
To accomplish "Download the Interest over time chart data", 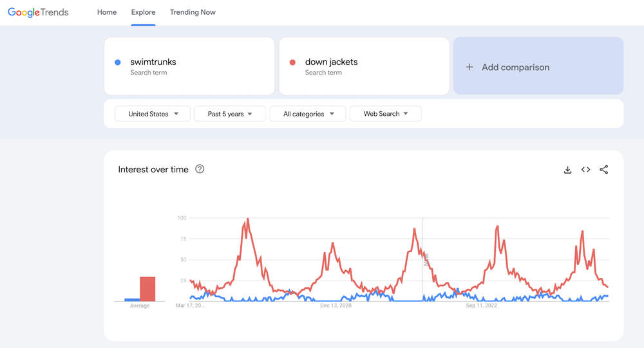I will click(567, 170).
